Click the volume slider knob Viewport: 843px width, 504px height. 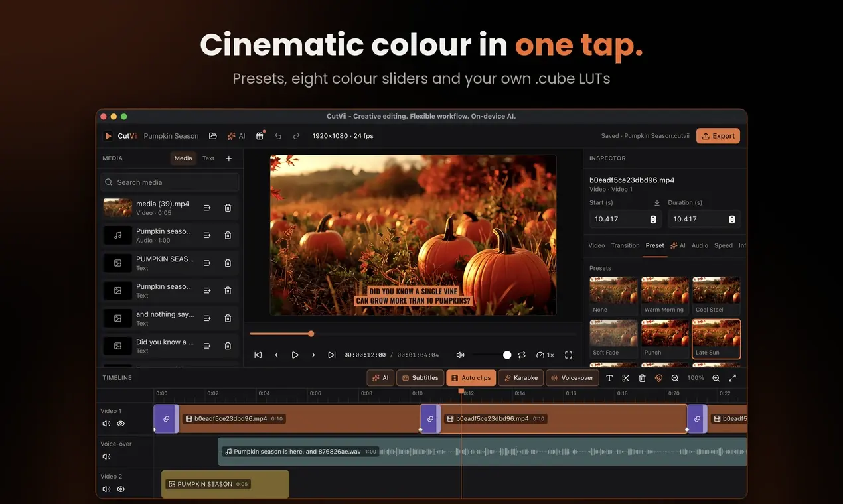507,355
